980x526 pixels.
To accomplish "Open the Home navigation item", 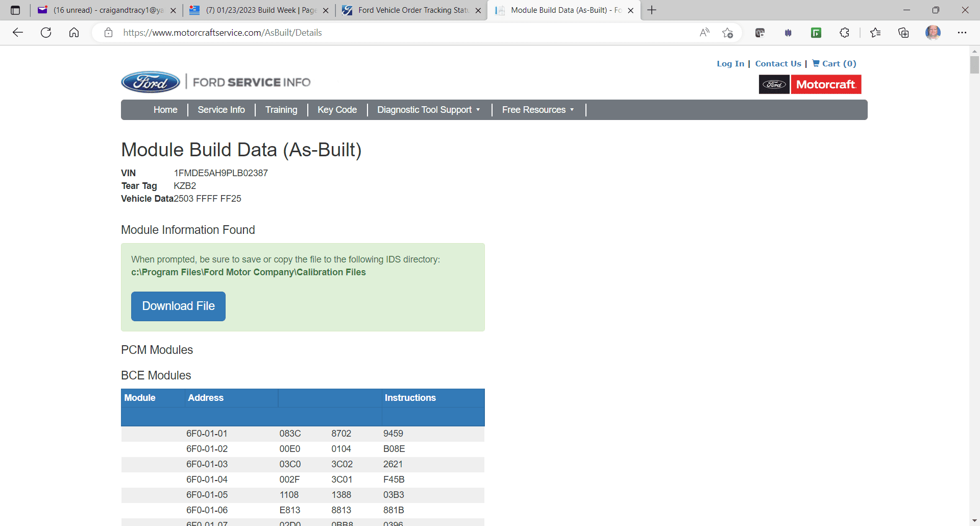I will pos(165,110).
